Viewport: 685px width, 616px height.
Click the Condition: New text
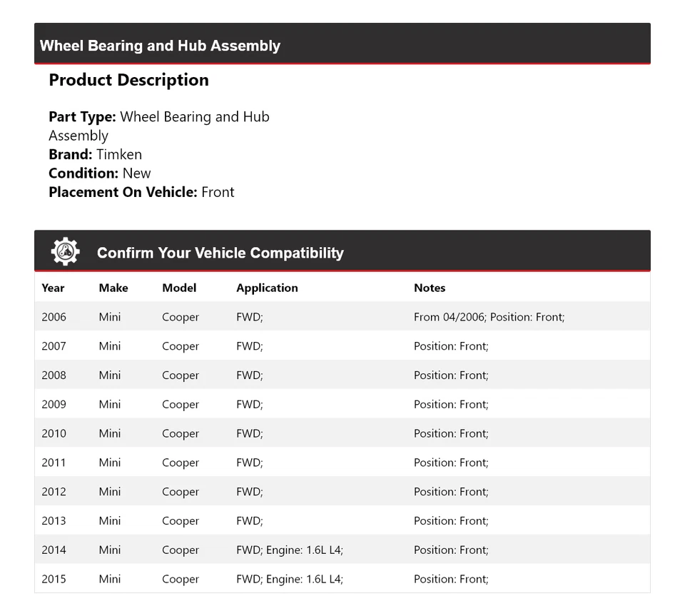pos(100,173)
